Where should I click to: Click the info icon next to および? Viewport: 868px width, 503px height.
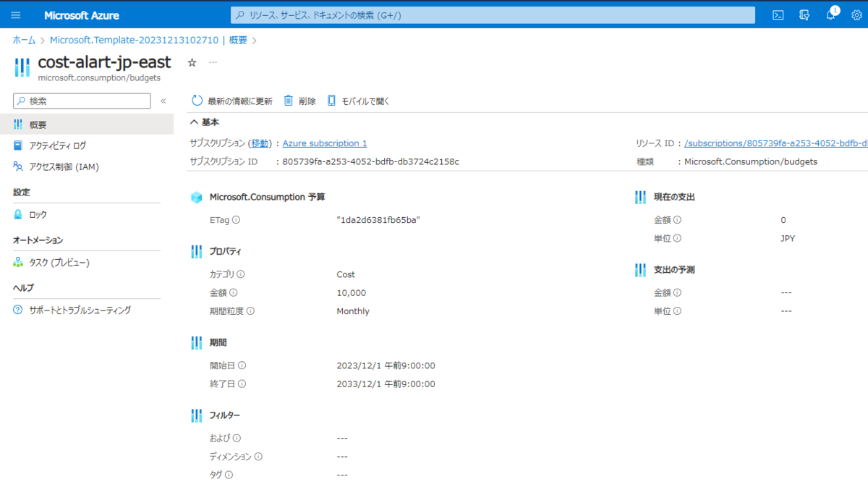237,438
